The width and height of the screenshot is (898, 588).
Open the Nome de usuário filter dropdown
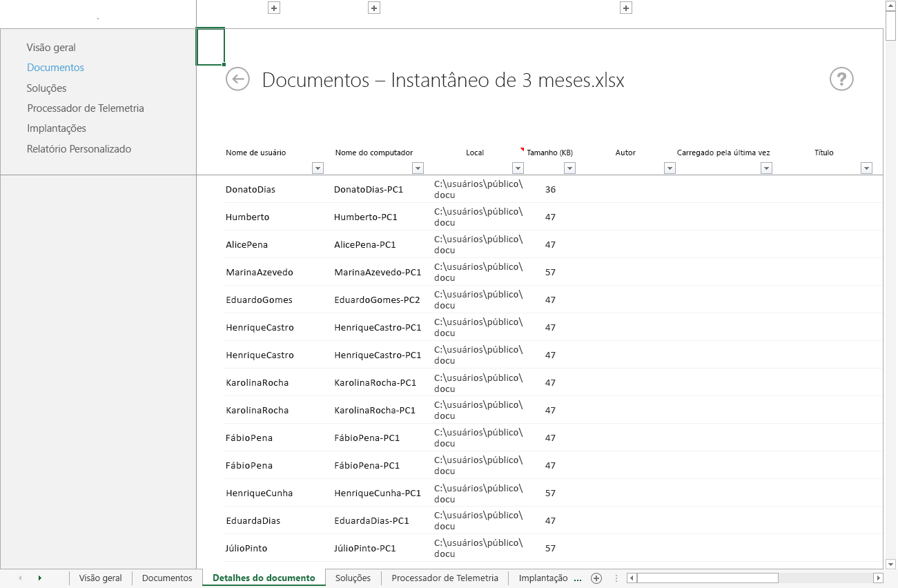coord(318,168)
